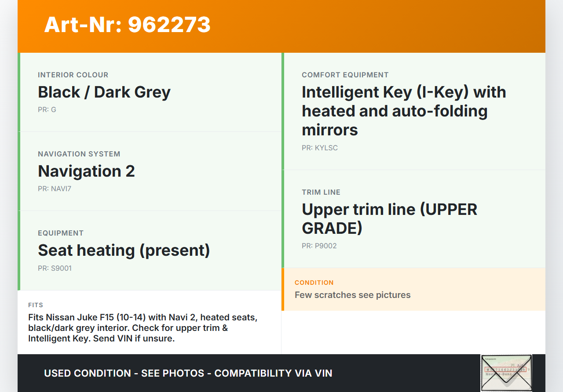Click the Trim Line label
The height and width of the screenshot is (392, 563).
321,192
